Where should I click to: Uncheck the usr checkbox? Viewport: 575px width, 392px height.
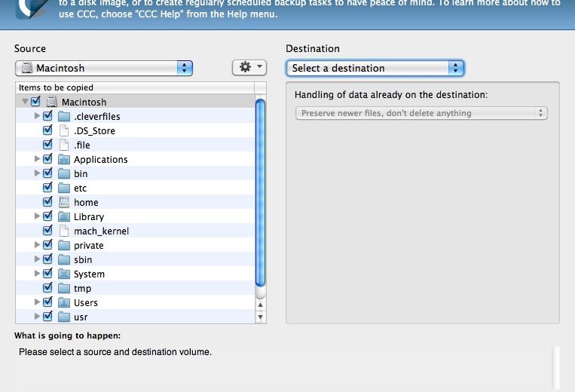[x=47, y=316]
